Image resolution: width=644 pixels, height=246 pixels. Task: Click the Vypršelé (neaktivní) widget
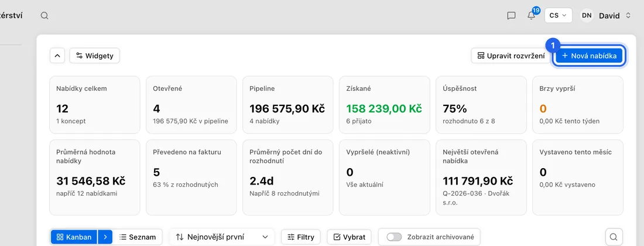click(x=385, y=177)
